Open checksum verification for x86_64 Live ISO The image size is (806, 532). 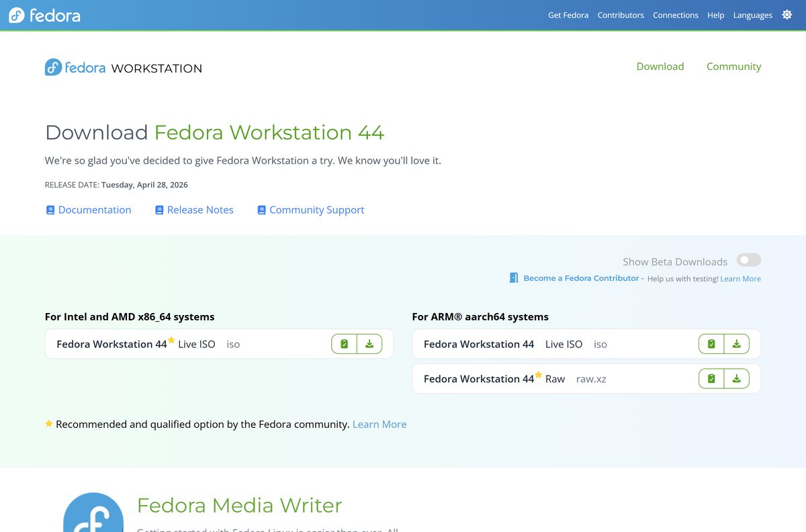click(344, 344)
